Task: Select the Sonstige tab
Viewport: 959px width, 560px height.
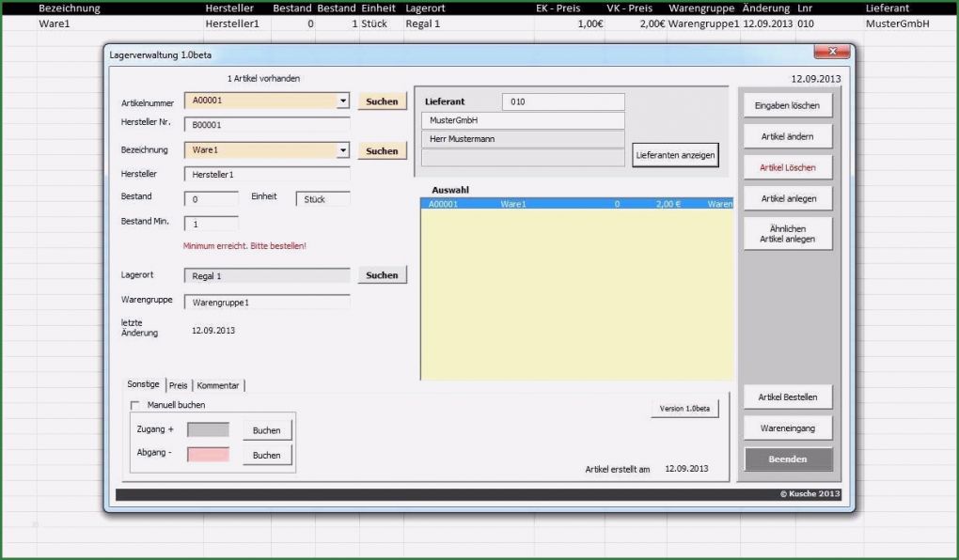Action: click(x=144, y=385)
